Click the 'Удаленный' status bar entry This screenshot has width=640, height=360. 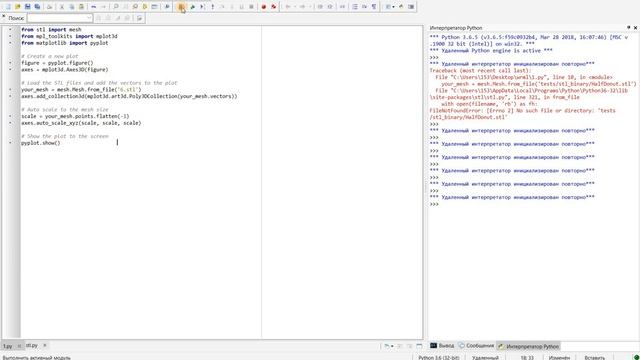coord(485,358)
